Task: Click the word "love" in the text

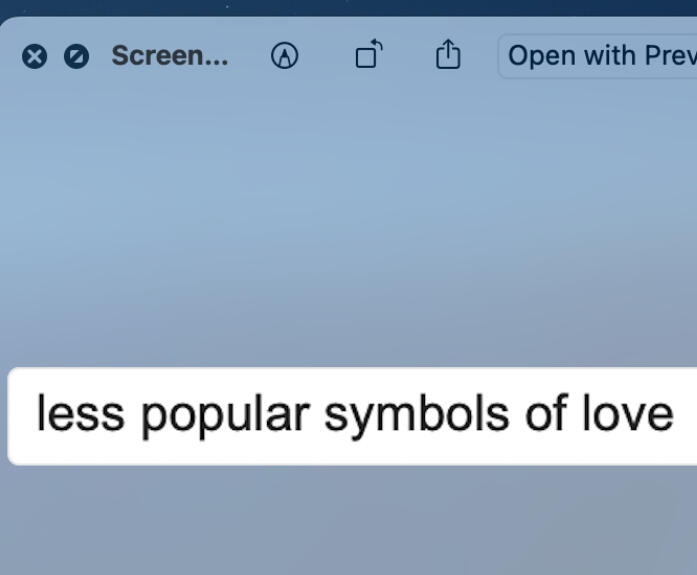Action: pos(628,413)
